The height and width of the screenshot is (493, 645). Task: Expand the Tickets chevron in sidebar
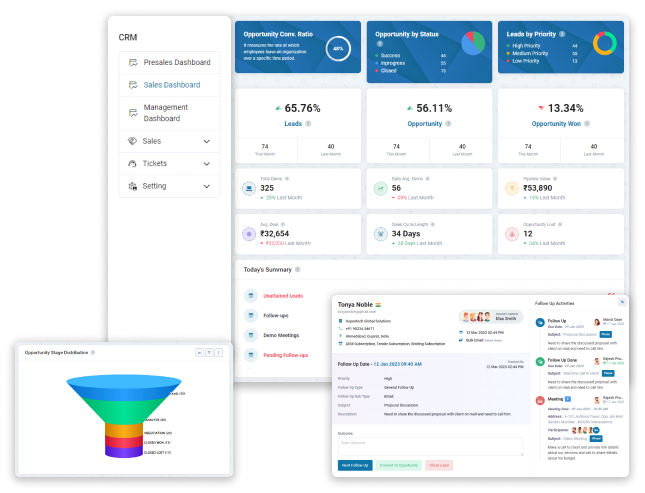206,164
